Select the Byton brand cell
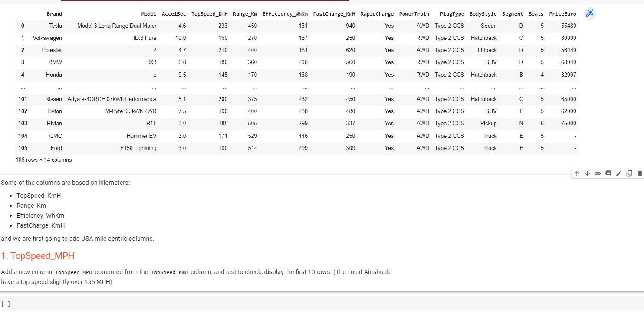 55,111
